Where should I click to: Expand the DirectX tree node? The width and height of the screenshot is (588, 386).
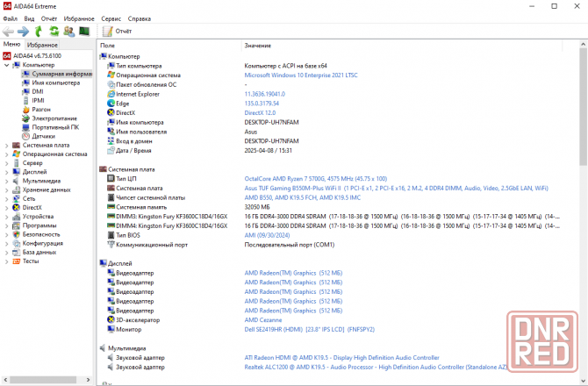point(6,208)
